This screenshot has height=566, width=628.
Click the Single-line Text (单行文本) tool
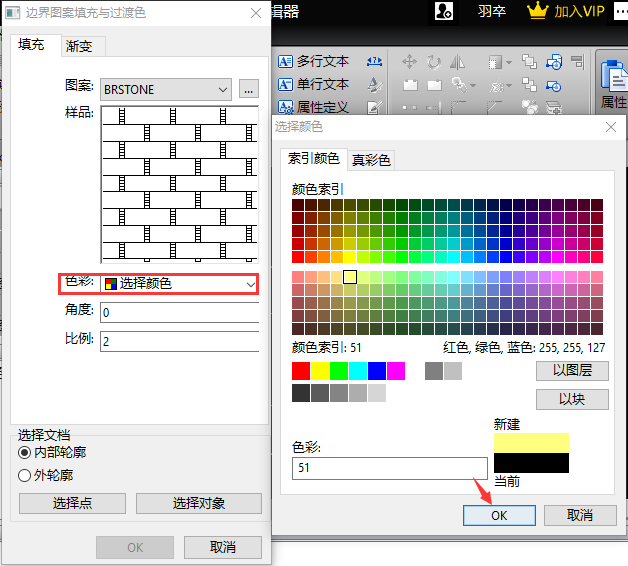pyautogui.click(x=313, y=84)
